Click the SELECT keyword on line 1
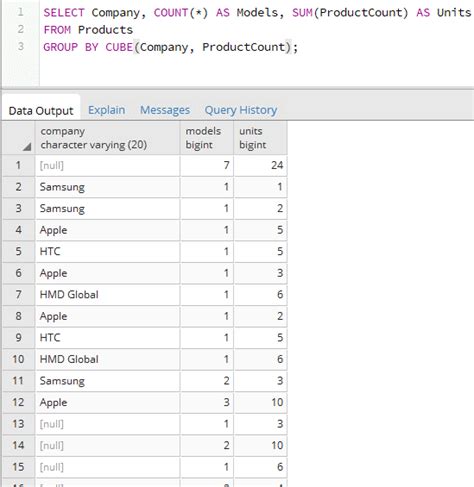Viewport: 474px width, 487px height. click(x=64, y=13)
